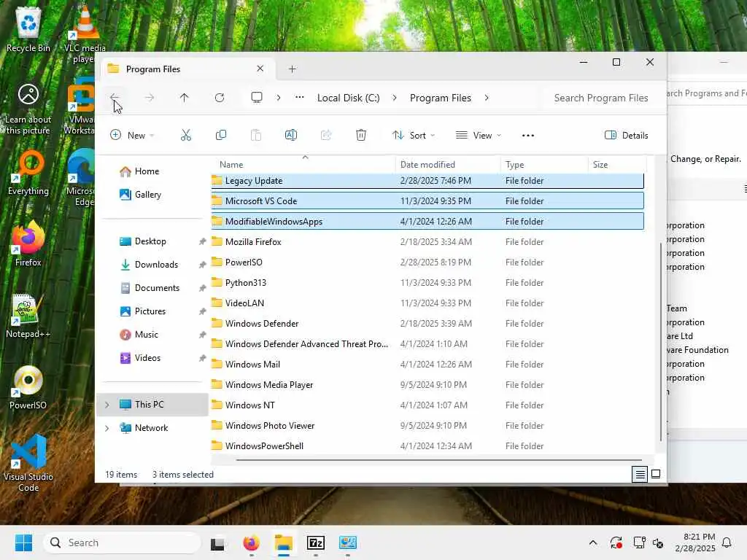This screenshot has height=560, width=747.
Task: Open See more options in toolbar
Action: click(x=528, y=135)
